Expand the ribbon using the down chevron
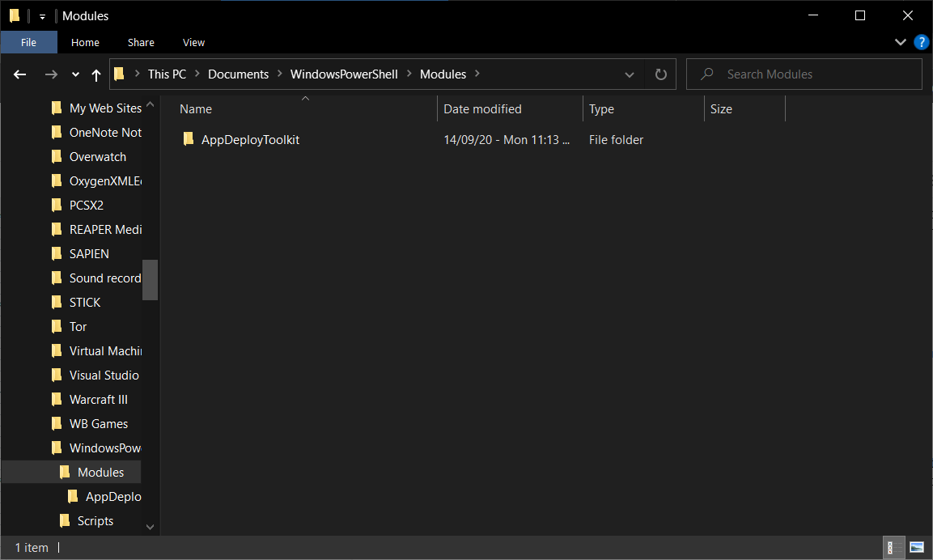 click(901, 42)
